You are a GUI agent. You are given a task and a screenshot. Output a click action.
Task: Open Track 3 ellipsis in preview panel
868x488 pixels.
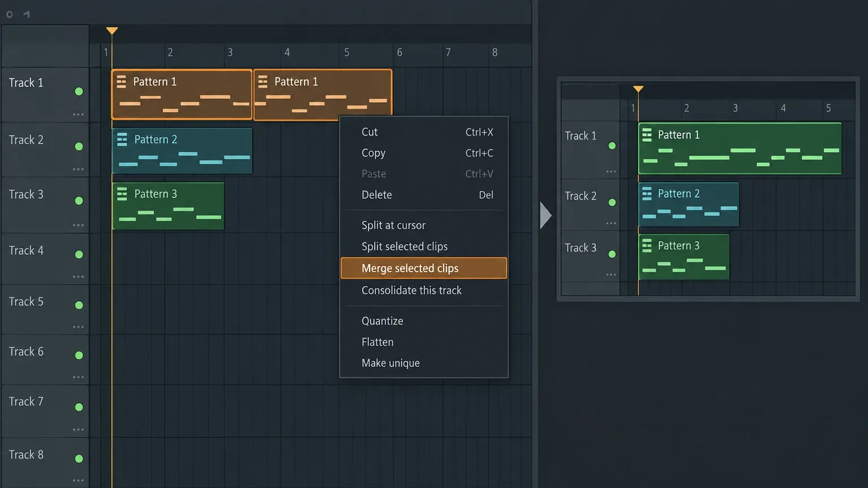(x=611, y=275)
